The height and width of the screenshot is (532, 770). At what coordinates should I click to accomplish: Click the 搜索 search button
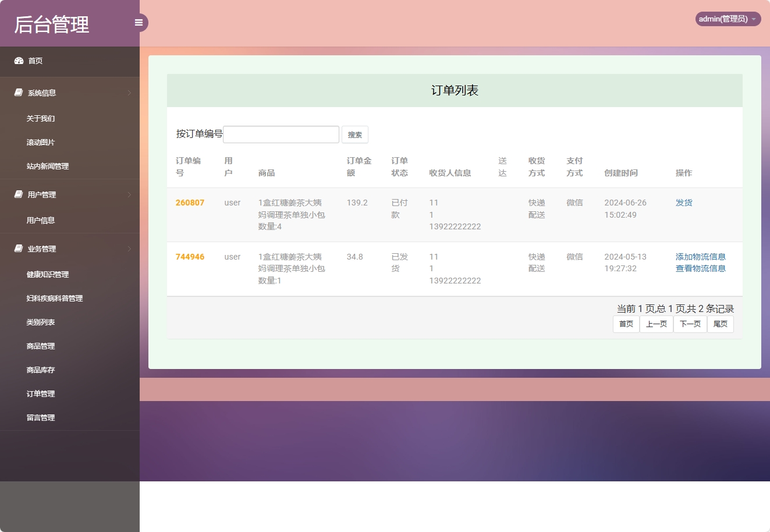(355, 134)
